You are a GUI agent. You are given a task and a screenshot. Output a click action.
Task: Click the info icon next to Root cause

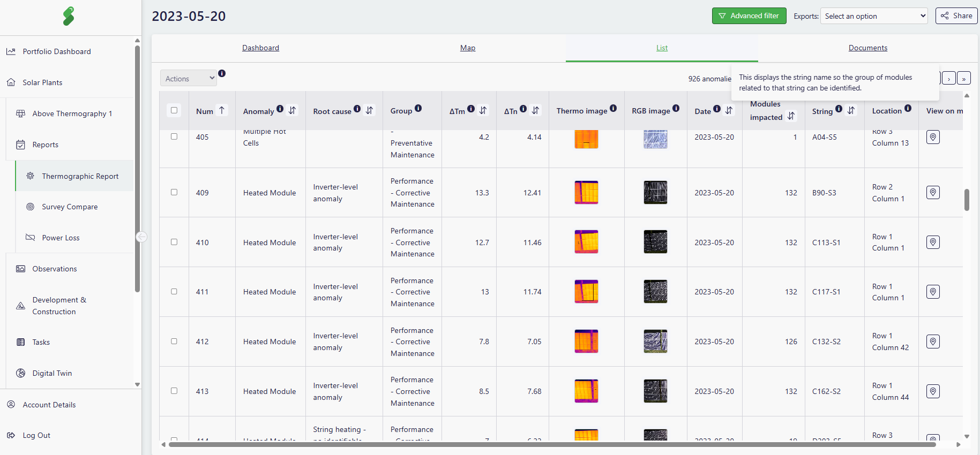click(357, 109)
